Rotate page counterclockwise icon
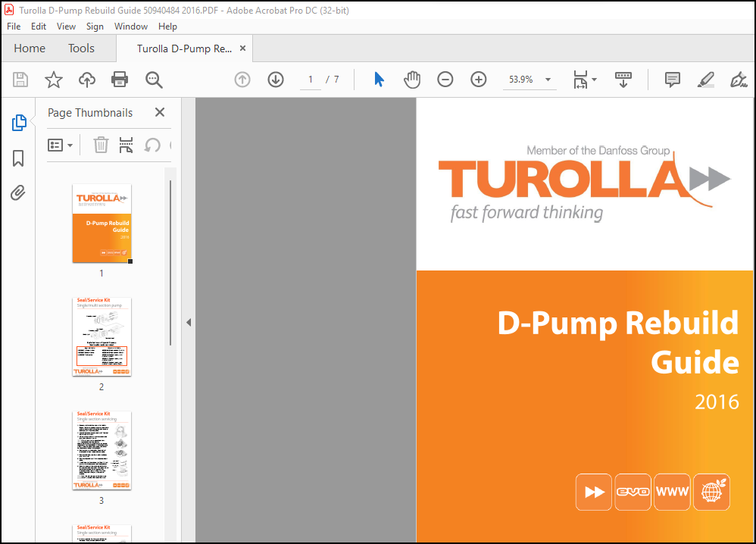This screenshot has height=544, width=756. click(x=152, y=145)
